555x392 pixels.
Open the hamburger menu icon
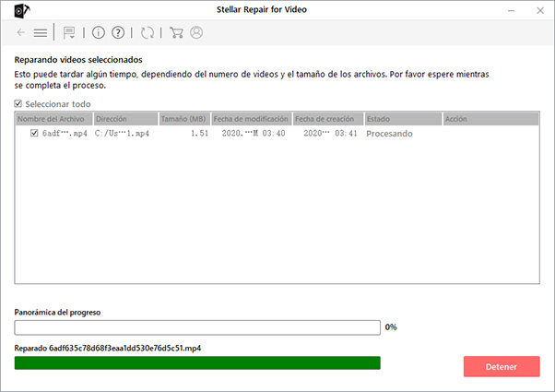pos(41,33)
